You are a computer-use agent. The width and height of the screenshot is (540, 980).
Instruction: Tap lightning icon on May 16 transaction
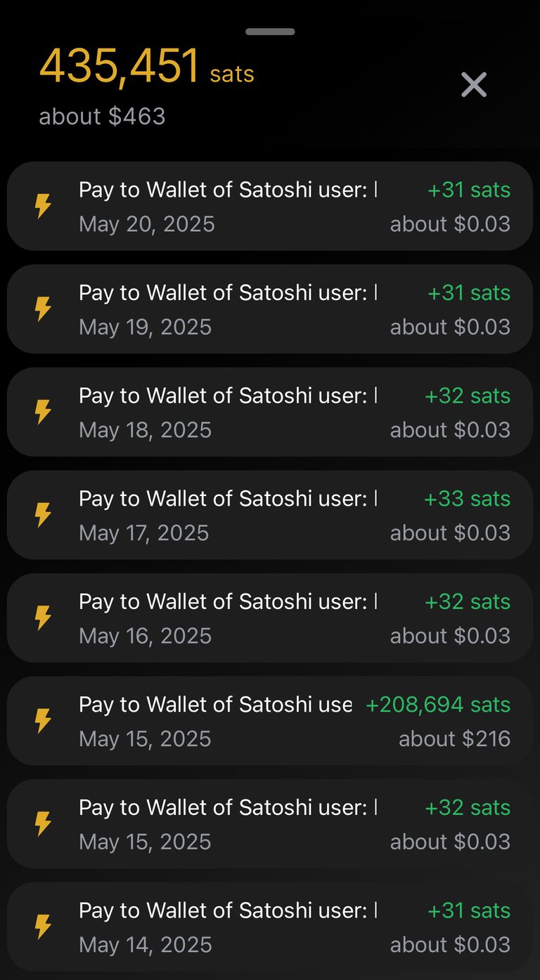pos(44,618)
